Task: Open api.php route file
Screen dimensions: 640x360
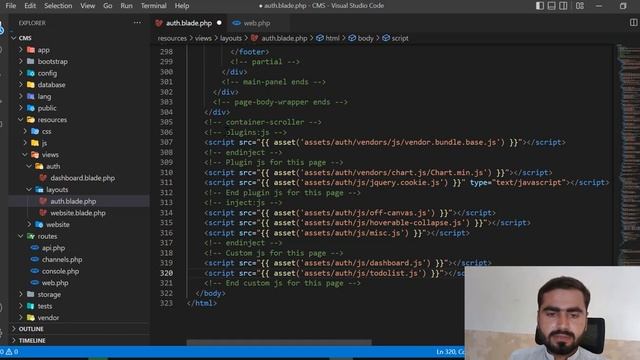Action: 53,248
